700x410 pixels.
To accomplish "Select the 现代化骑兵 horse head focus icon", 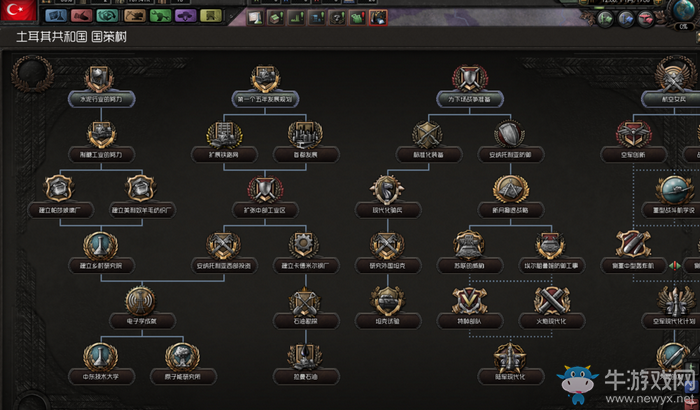I will click(x=388, y=189).
